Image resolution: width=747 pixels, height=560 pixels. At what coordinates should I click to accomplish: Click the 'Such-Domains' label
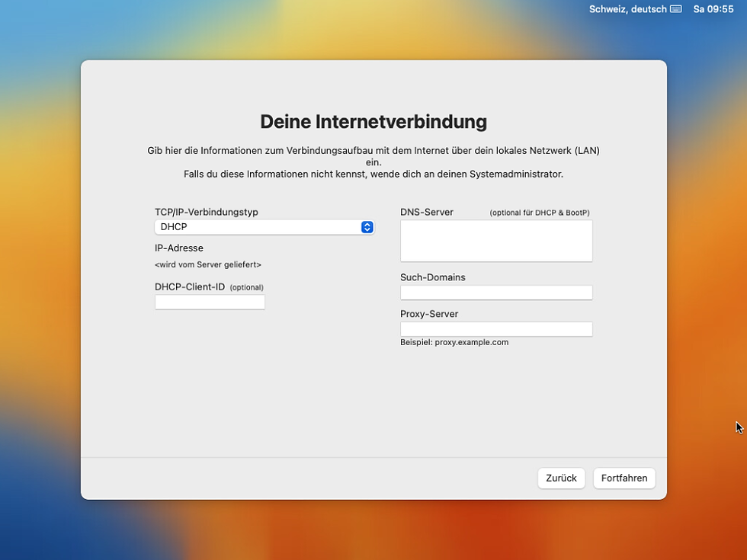(x=433, y=277)
